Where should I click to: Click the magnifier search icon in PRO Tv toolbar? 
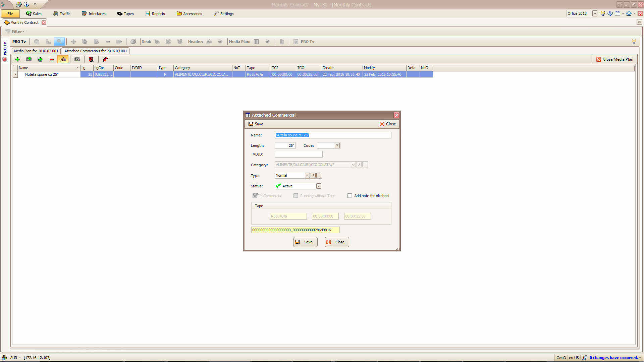coord(59,42)
